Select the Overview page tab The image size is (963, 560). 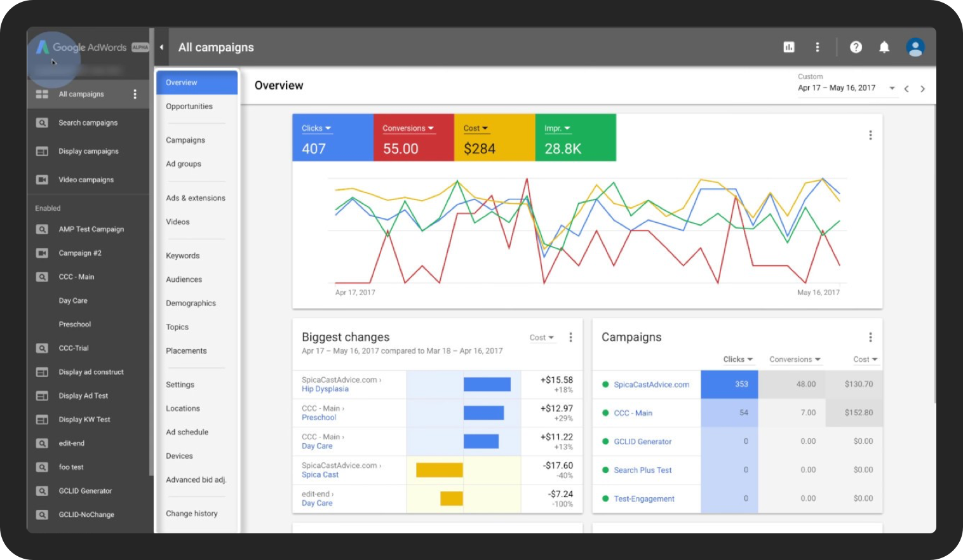pyautogui.click(x=197, y=83)
